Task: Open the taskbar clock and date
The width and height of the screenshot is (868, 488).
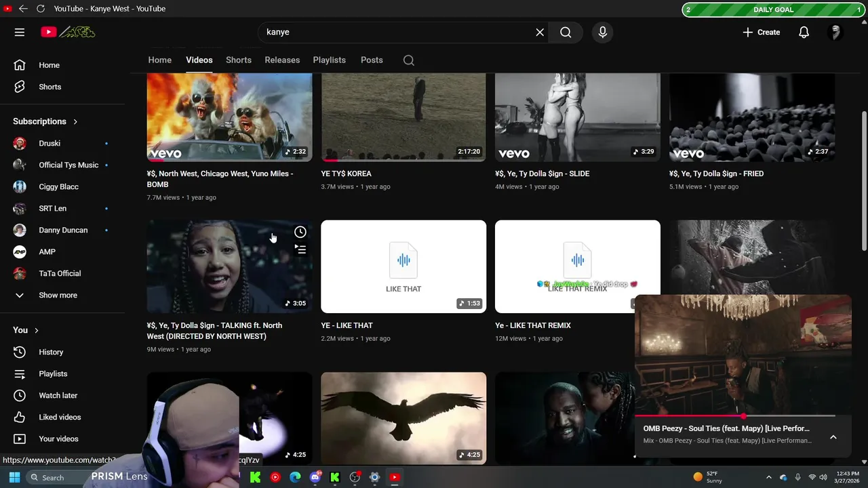Action: coord(848,476)
